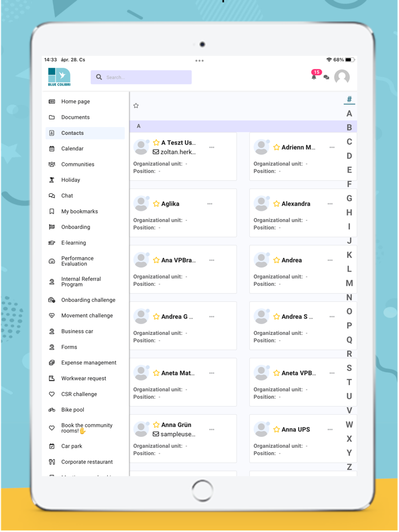399x532 pixels.
Task: Mark Alexandra as favorite
Action: [x=276, y=203]
